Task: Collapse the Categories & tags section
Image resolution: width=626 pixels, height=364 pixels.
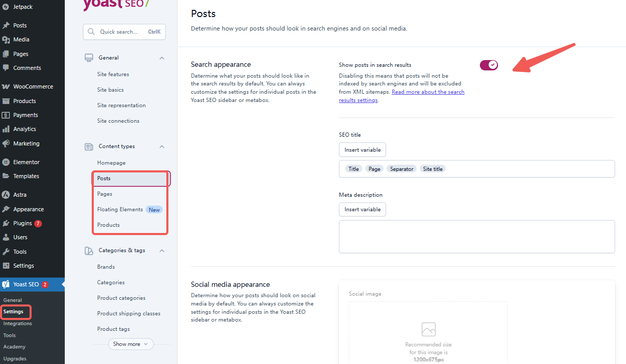Action: (161, 250)
